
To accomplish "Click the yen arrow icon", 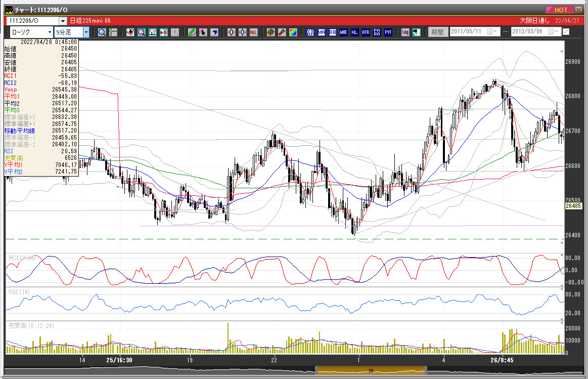I will (x=163, y=32).
